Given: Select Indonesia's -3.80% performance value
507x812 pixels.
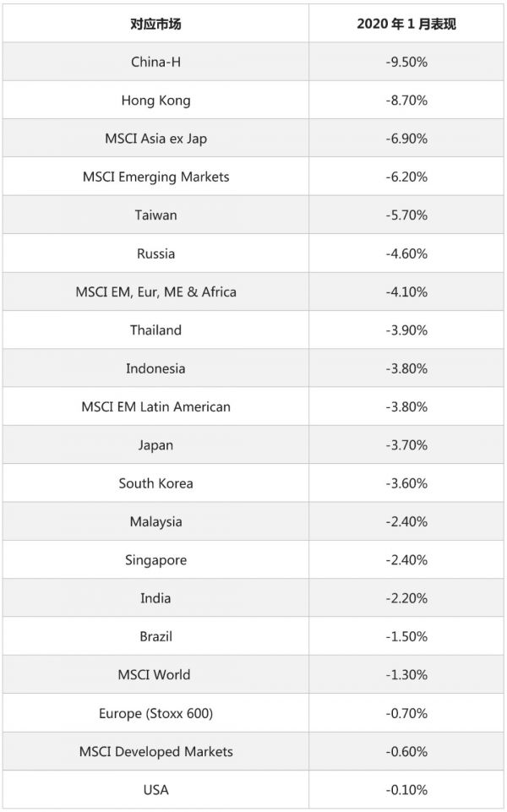Looking at the screenshot, I should [x=406, y=368].
